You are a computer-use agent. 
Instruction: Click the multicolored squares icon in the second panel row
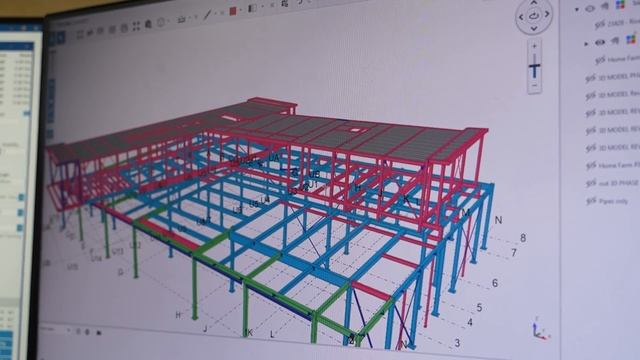(631, 39)
